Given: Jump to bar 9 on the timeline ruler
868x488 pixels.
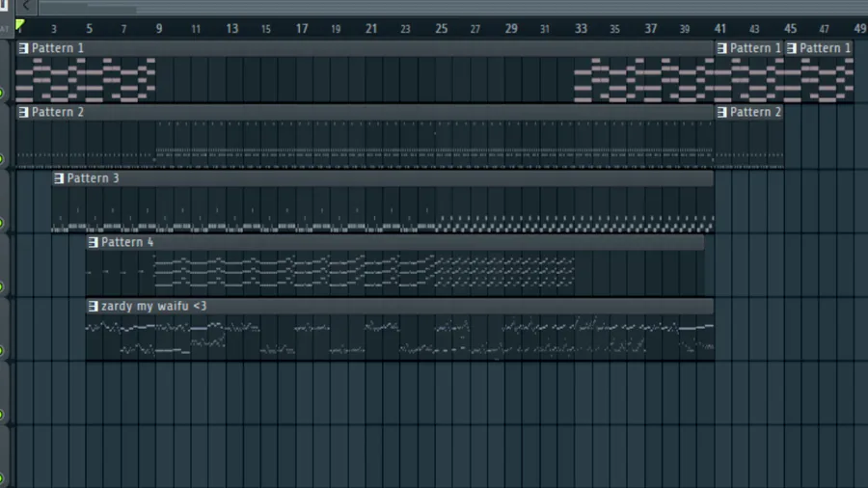Looking at the screenshot, I should coord(159,29).
